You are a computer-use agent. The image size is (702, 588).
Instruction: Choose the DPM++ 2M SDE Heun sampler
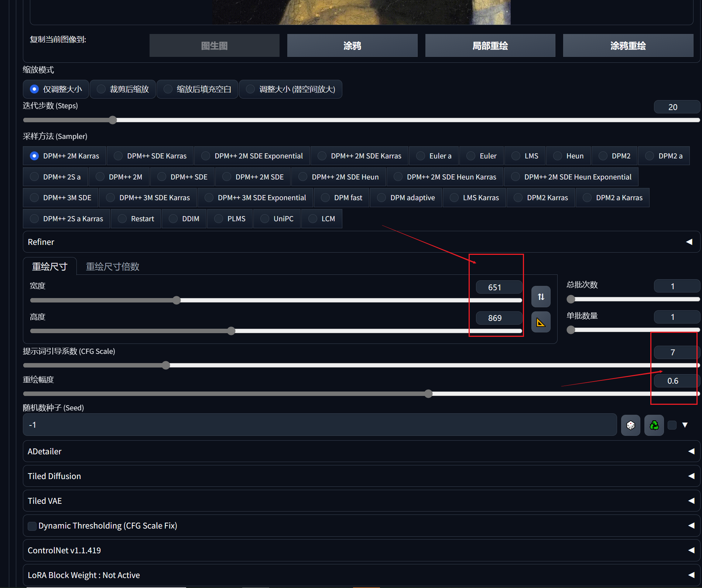click(x=339, y=177)
